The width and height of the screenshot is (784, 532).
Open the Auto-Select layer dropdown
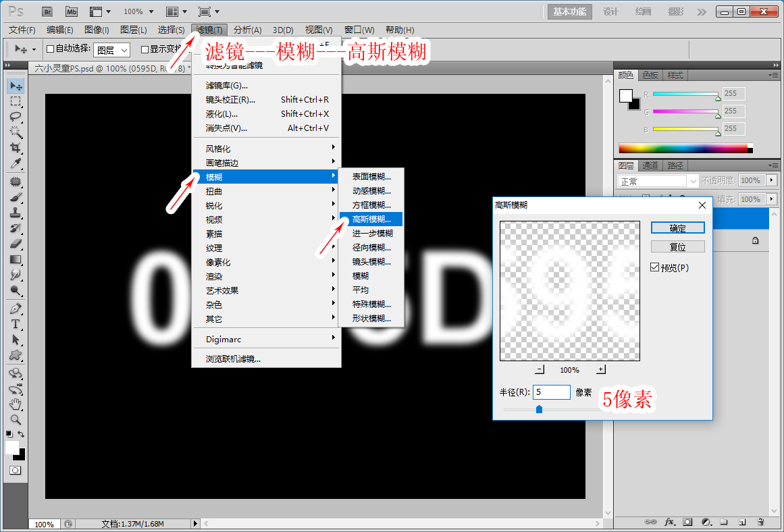112,49
